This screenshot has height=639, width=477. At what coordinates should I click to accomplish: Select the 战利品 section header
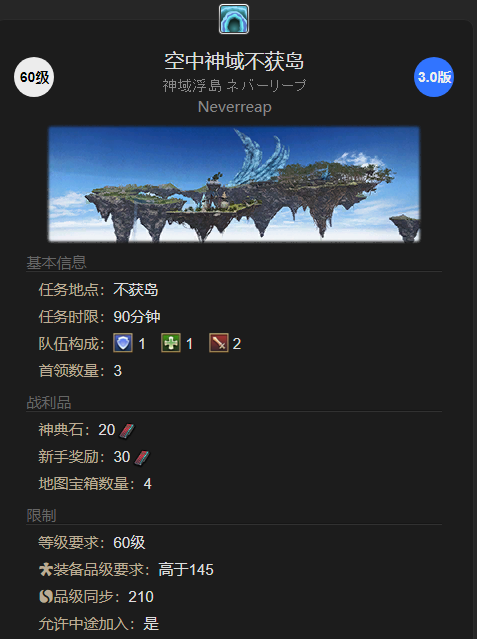tap(49, 403)
